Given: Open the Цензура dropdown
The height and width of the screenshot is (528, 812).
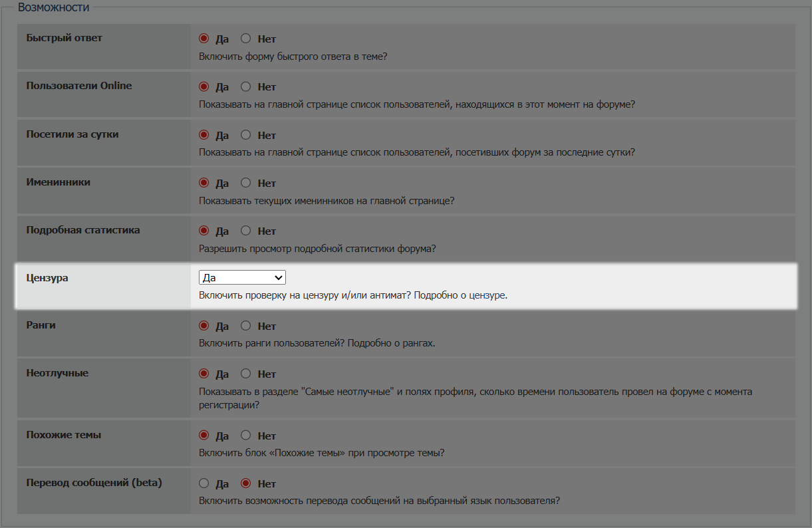Looking at the screenshot, I should pyautogui.click(x=242, y=277).
